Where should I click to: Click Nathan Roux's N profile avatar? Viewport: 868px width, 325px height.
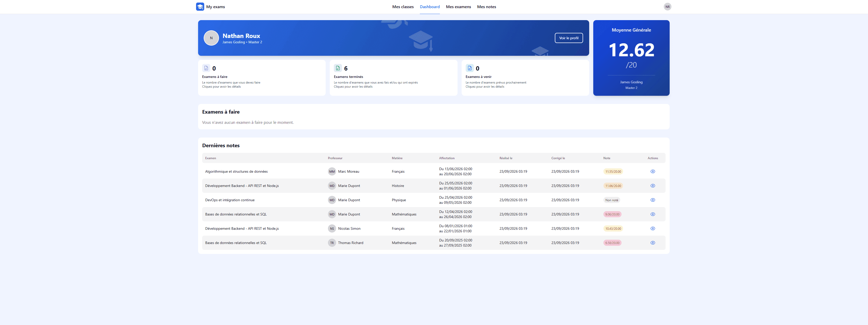point(211,38)
